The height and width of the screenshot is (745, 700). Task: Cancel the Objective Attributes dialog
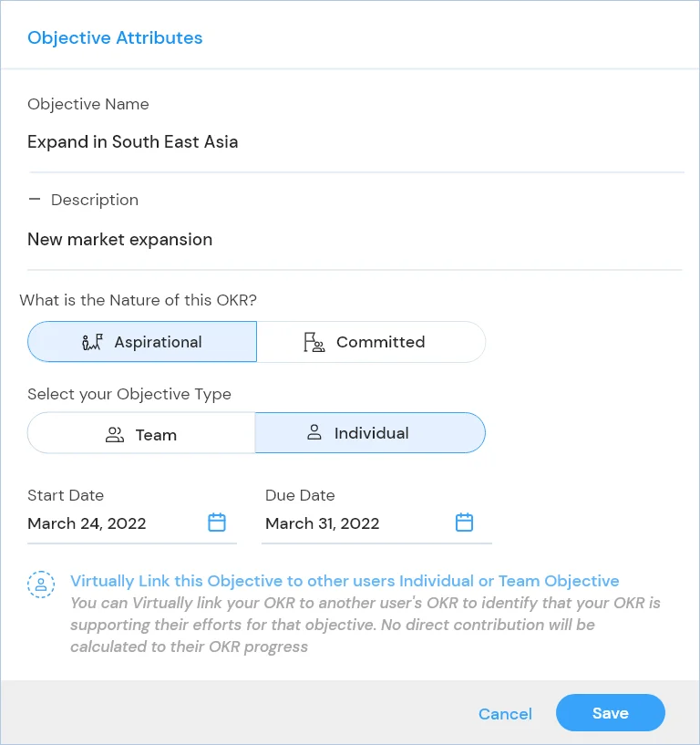505,714
